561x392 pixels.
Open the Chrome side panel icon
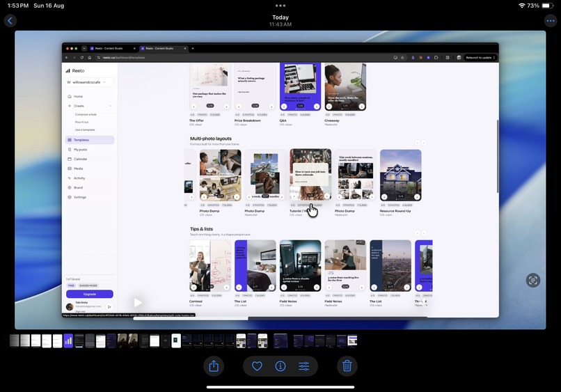point(448,57)
